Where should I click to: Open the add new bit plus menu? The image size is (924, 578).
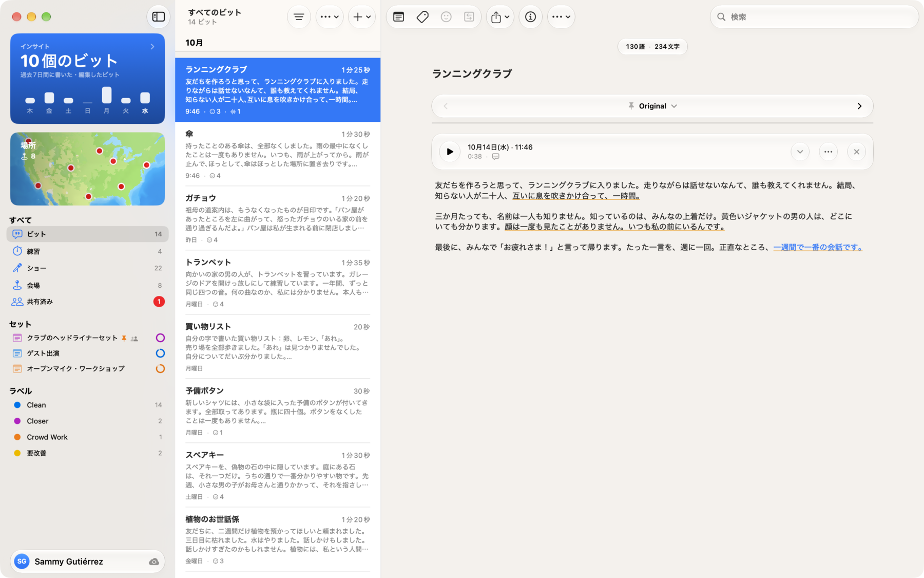(362, 17)
